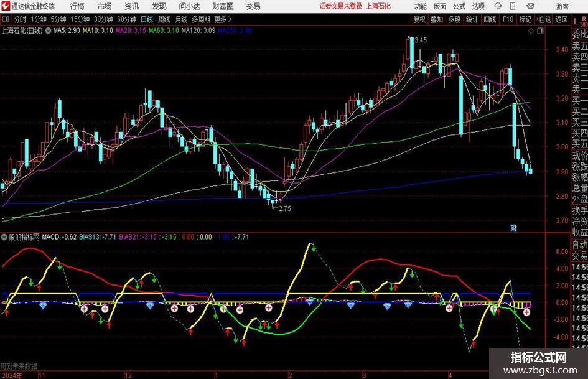Open the 市场 menu

pyautogui.click(x=105, y=6)
